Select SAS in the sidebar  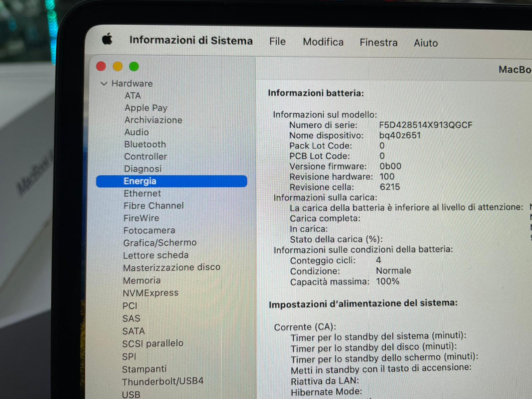pyautogui.click(x=131, y=319)
